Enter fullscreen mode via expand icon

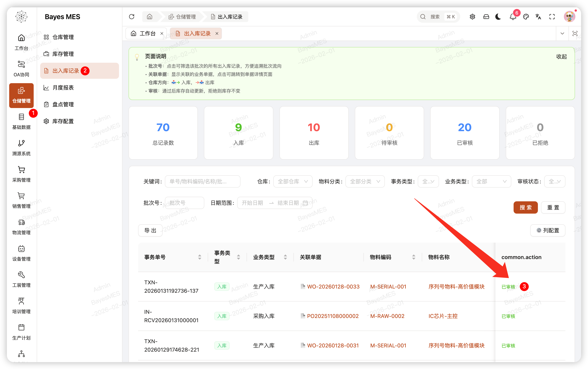[552, 17]
